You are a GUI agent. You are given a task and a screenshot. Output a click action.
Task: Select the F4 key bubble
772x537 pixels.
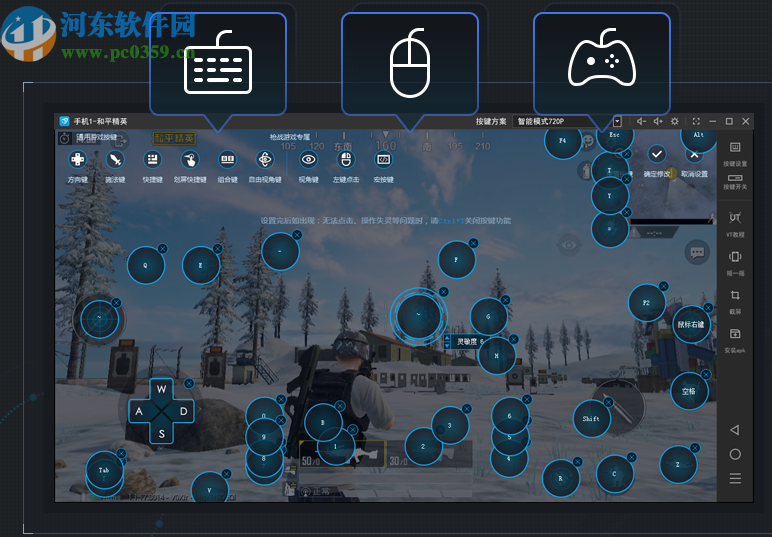(563, 140)
